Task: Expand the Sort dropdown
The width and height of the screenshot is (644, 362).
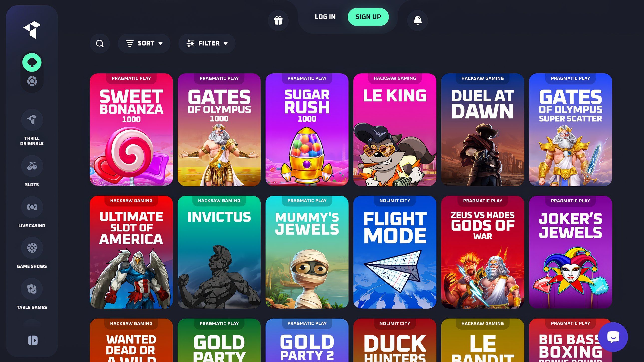Action: tap(144, 43)
